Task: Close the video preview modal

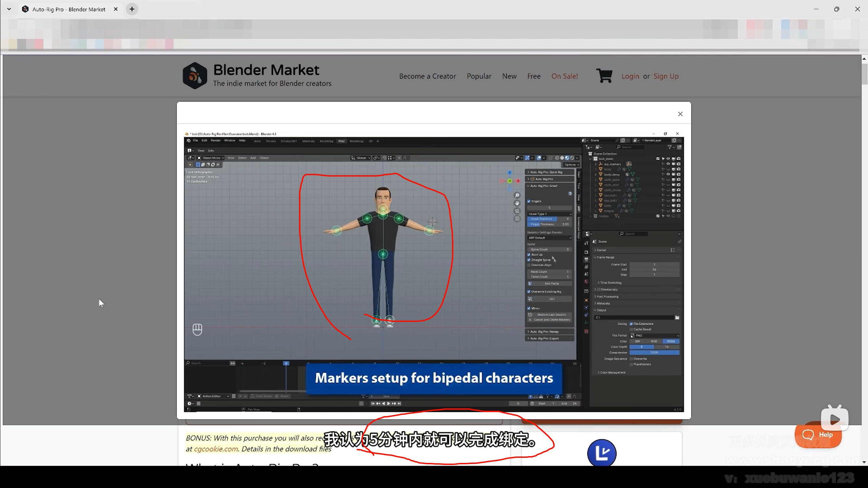Action: click(x=680, y=114)
